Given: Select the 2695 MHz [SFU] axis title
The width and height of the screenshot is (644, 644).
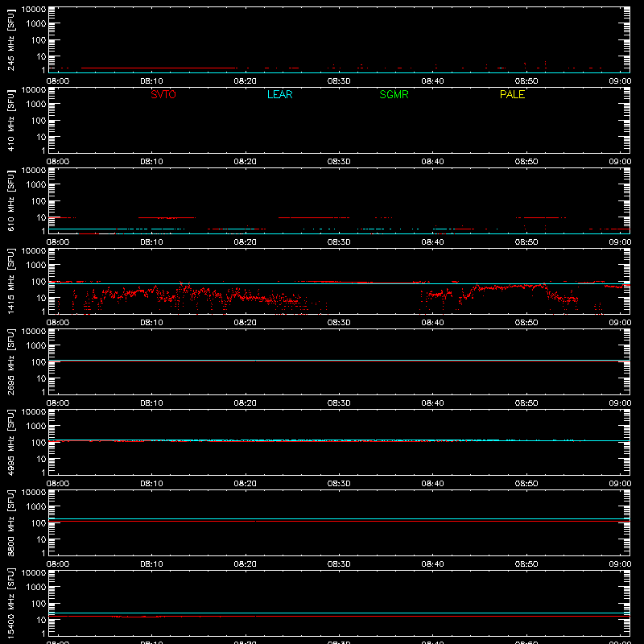Looking at the screenshot, I should [10, 361].
